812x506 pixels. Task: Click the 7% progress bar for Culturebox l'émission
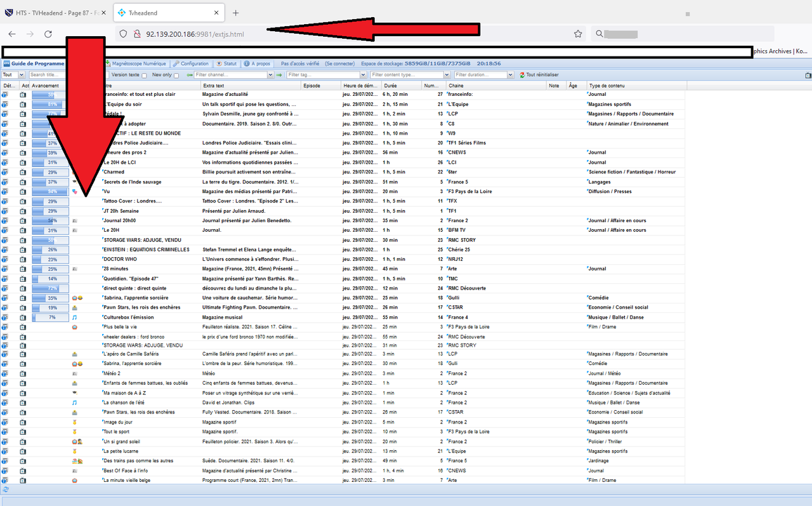(50, 317)
